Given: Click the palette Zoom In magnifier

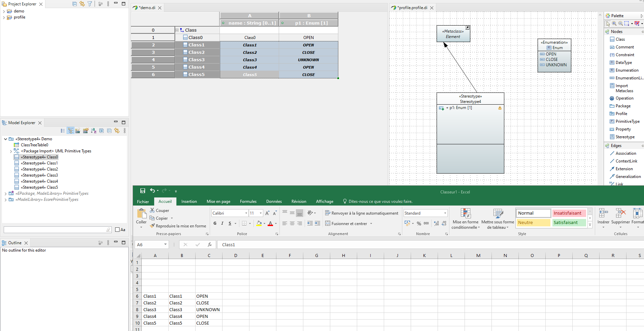Looking at the screenshot, I should pyautogui.click(x=614, y=23).
